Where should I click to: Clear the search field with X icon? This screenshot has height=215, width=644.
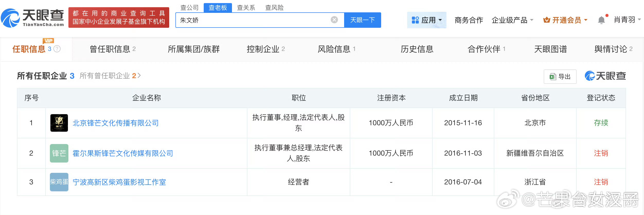[x=334, y=20]
